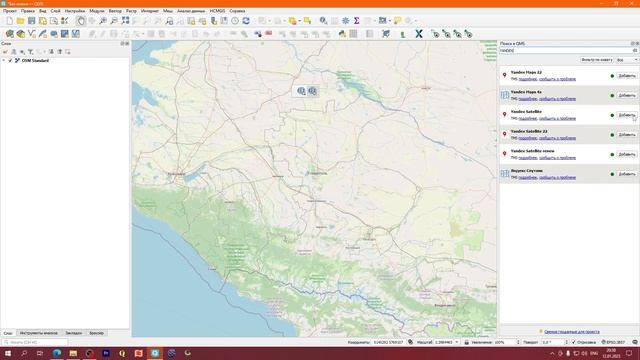Click the locator search box at bottom left
This screenshot has height=360, width=640.
pyautogui.click(x=35, y=342)
